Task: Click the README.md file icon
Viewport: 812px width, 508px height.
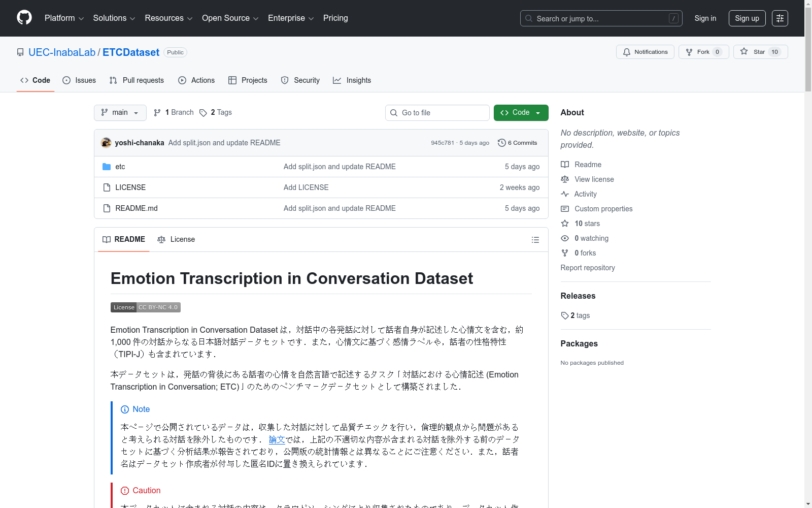Action: click(107, 208)
